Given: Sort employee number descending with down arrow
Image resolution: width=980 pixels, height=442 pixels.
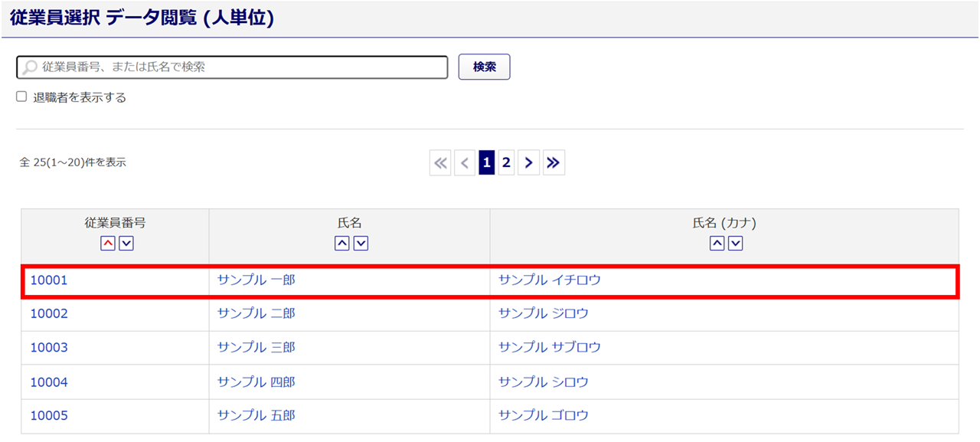Looking at the screenshot, I should click(126, 243).
